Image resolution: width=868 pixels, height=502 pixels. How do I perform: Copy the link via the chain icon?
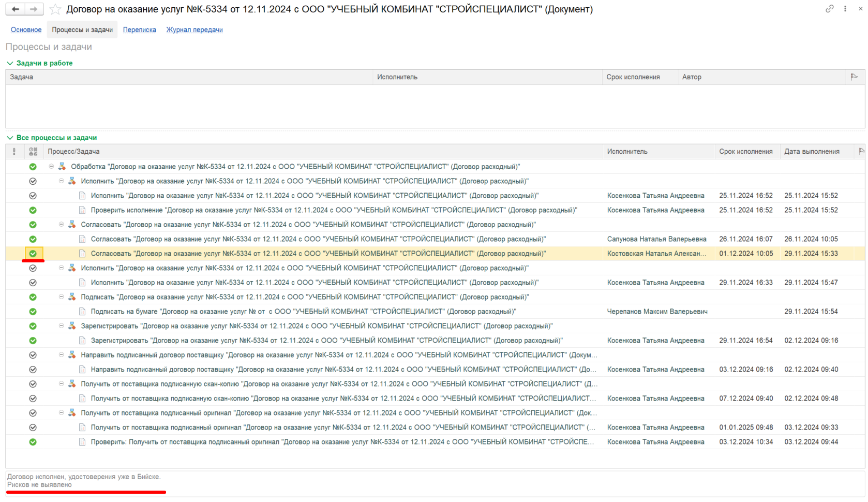(x=830, y=9)
